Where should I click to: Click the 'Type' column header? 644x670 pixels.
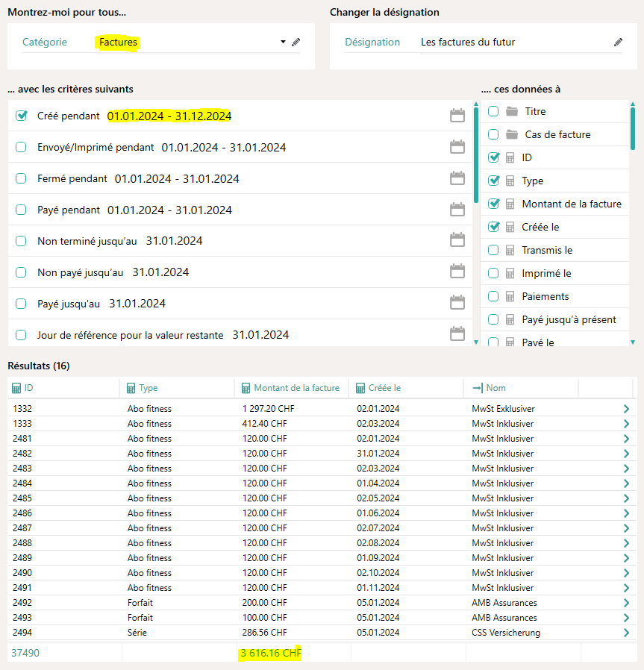148,388
